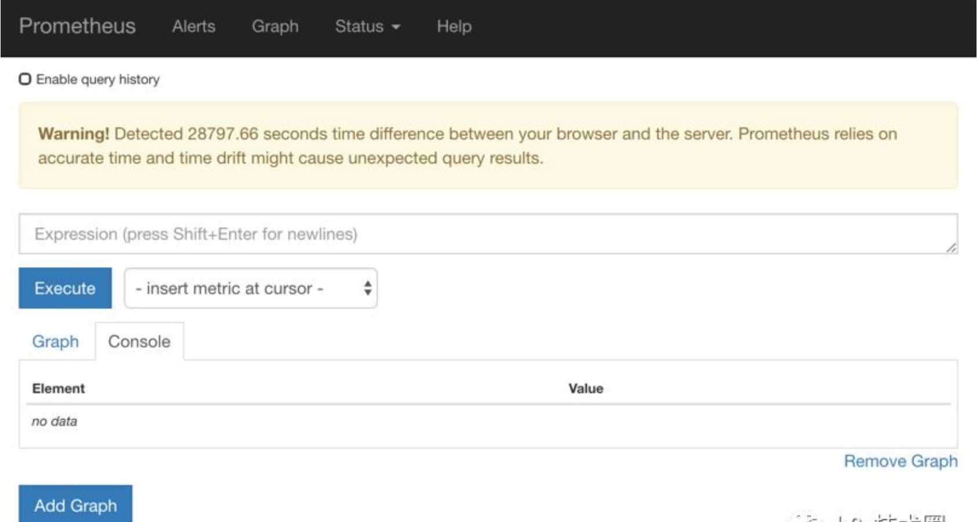Switch to the Graph tab

click(56, 341)
